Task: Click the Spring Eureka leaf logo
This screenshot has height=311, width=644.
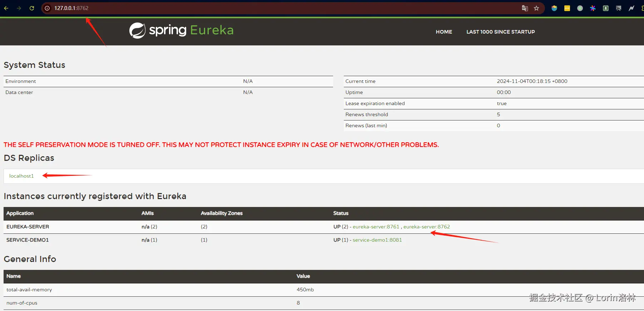Action: point(138,30)
